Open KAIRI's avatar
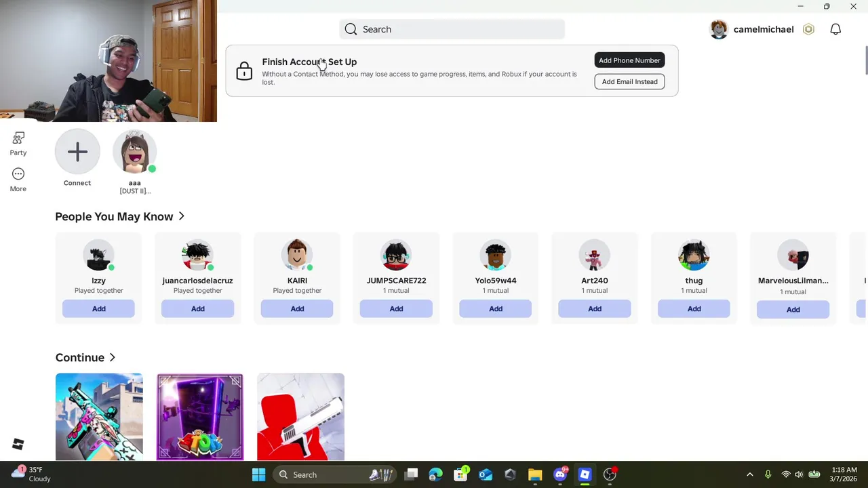This screenshot has height=488, width=868. point(297,256)
